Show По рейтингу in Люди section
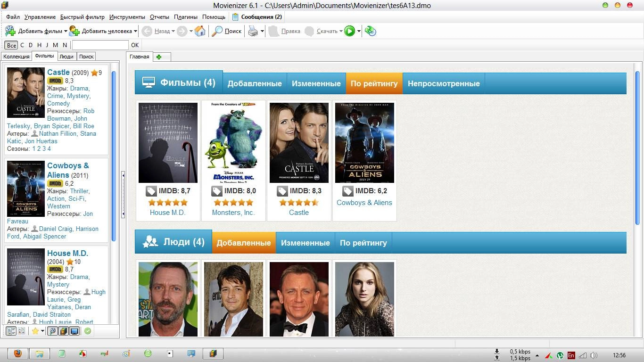The image size is (644, 362). tap(363, 243)
